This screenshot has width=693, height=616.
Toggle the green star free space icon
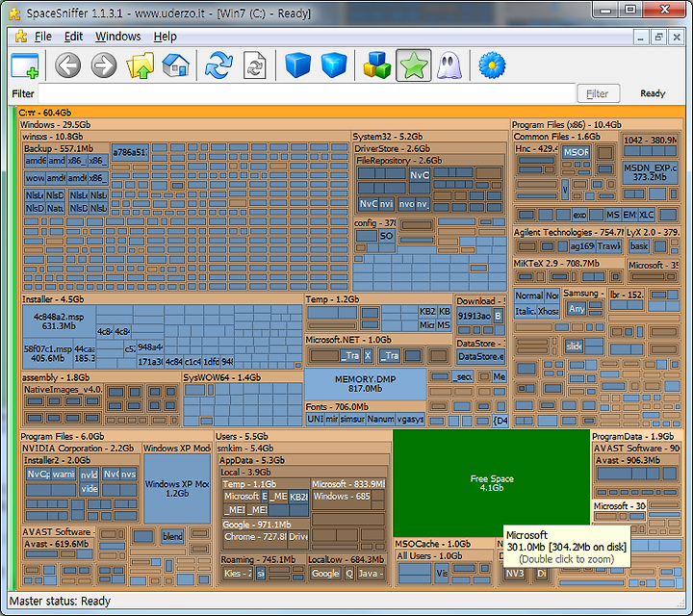pyautogui.click(x=413, y=65)
